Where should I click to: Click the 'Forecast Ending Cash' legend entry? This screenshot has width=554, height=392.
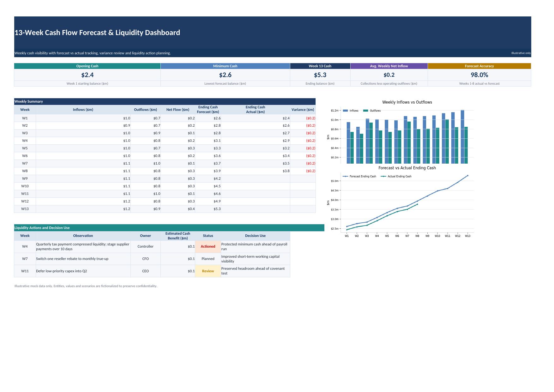click(x=359, y=177)
